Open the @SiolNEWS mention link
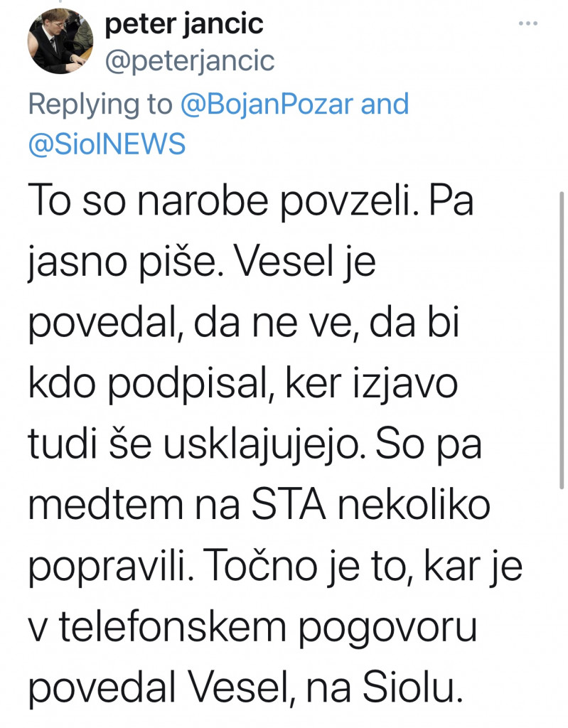This screenshot has height=728, width=568. tap(107, 144)
